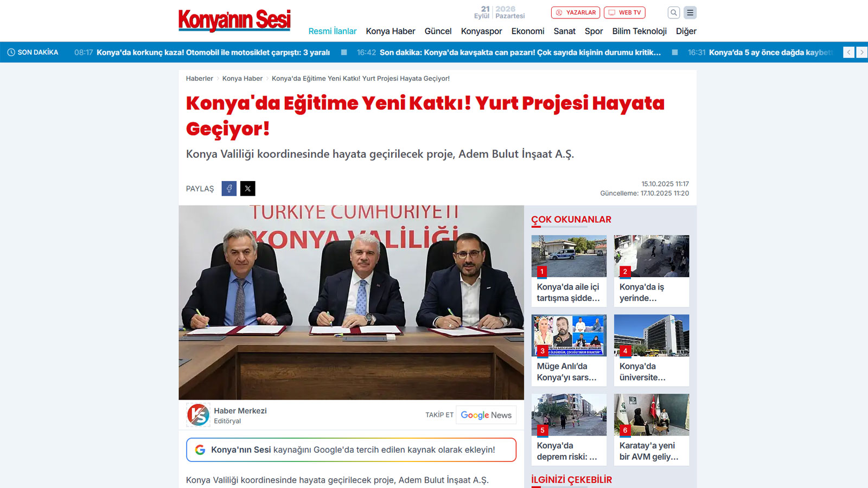Click the Haber Merkezi author name

(x=240, y=410)
